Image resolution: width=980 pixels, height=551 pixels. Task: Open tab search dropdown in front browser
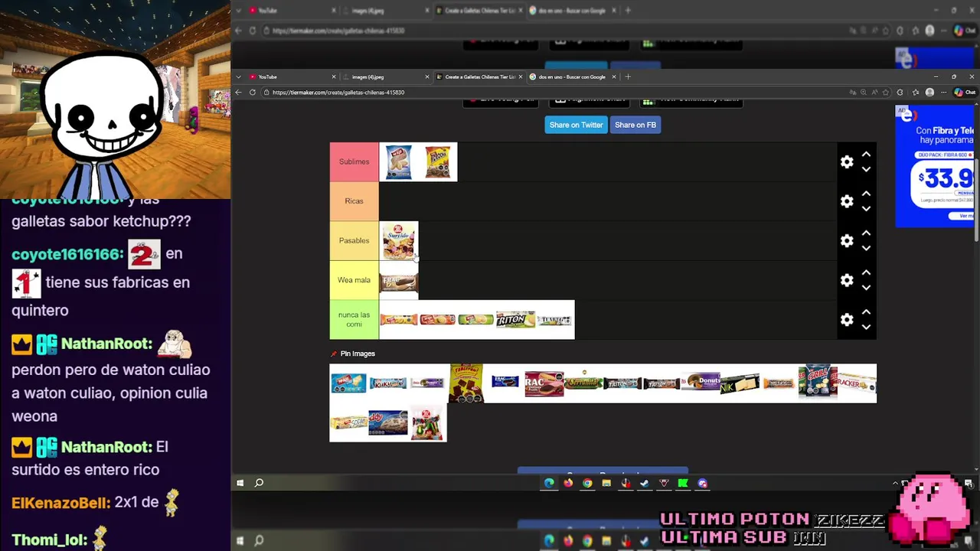click(238, 77)
